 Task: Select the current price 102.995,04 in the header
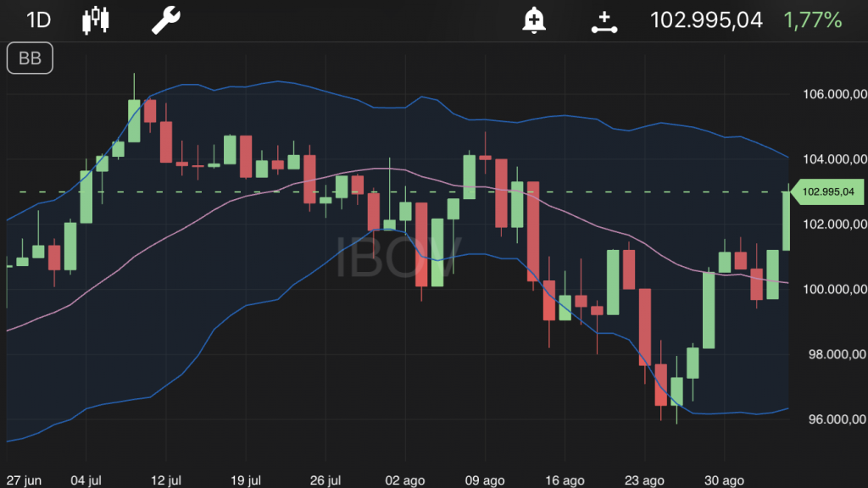pyautogui.click(x=706, y=20)
